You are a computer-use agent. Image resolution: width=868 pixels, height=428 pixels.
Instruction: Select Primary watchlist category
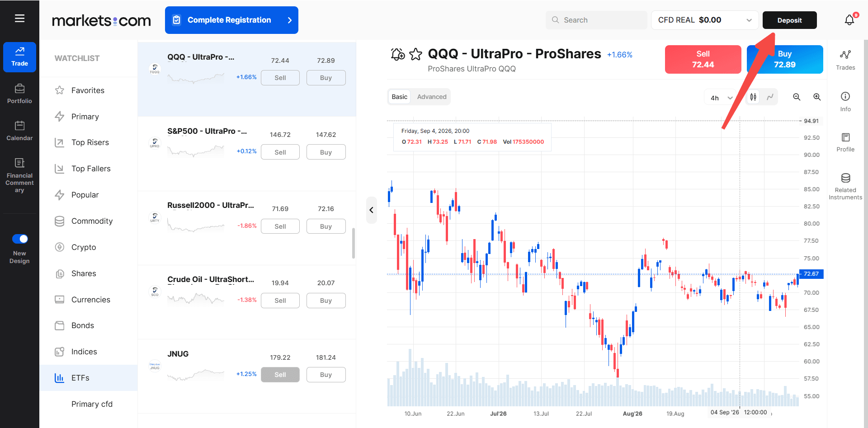[x=89, y=117]
